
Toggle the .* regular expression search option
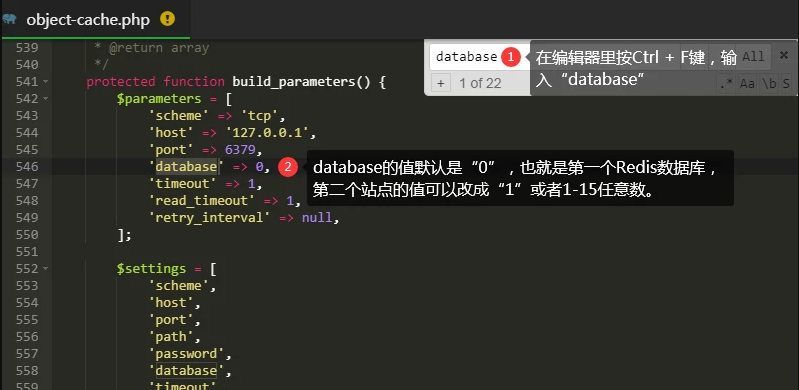coord(726,84)
